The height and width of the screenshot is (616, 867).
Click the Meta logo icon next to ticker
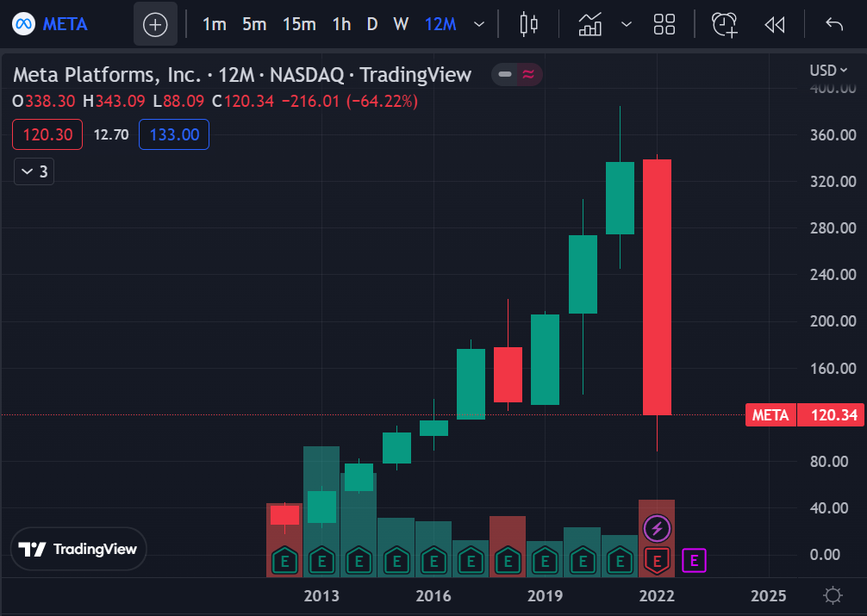tap(24, 24)
